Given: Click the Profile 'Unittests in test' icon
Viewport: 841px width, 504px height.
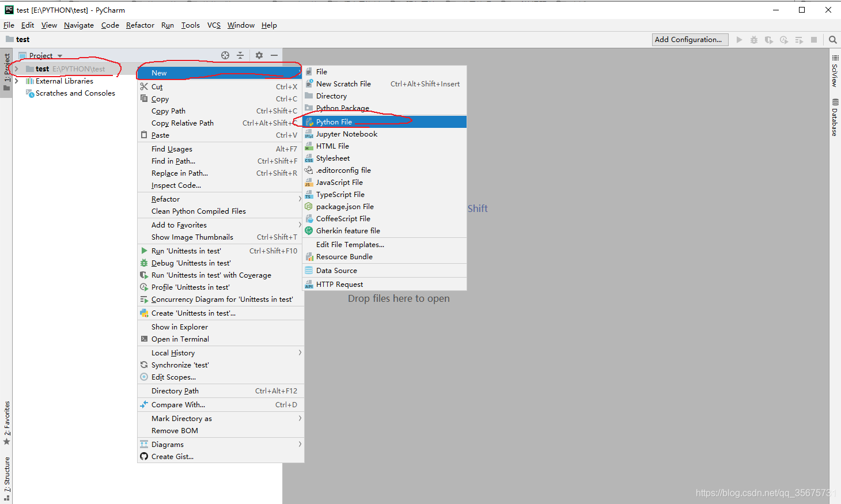Looking at the screenshot, I should pos(144,287).
